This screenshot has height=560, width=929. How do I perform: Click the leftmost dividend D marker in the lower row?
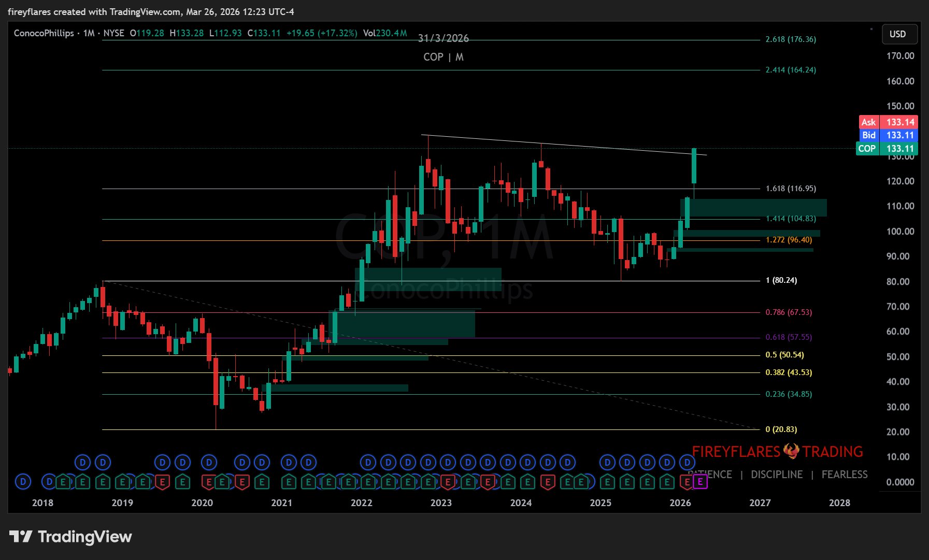23,482
